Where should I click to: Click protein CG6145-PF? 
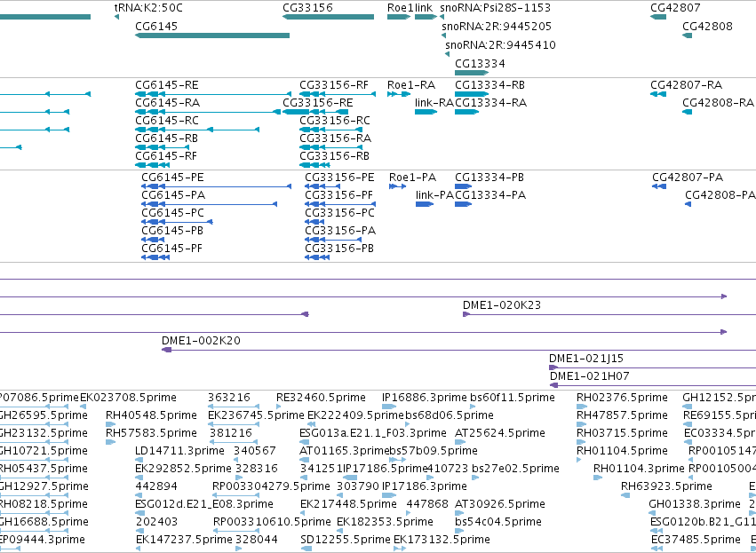[x=155, y=257]
